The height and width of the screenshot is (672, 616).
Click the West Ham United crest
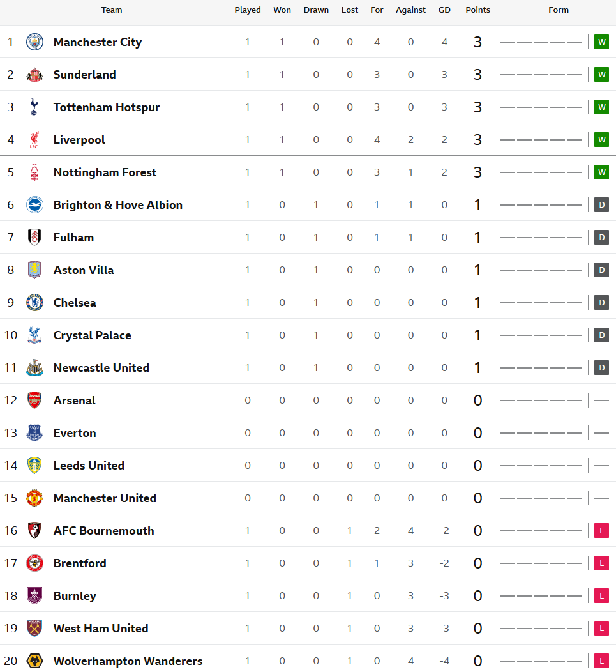34,629
